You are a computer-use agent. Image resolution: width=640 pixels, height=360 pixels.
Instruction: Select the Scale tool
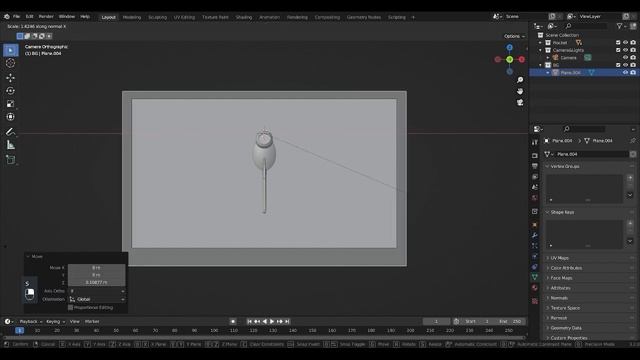[x=11, y=104]
